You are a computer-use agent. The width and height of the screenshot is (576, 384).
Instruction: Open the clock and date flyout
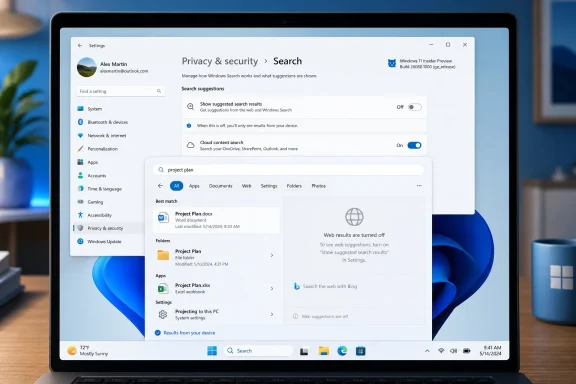coord(490,351)
